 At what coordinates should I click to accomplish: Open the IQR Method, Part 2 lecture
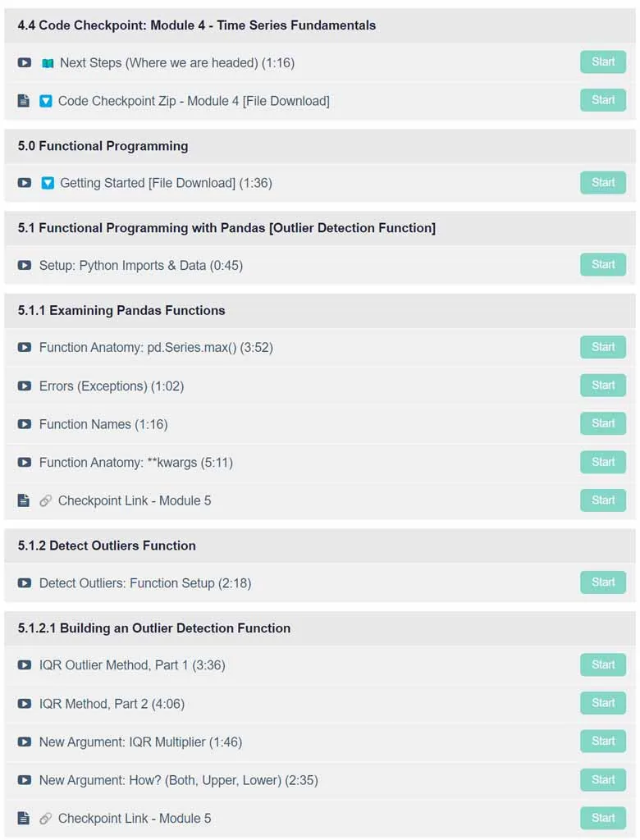(112, 704)
